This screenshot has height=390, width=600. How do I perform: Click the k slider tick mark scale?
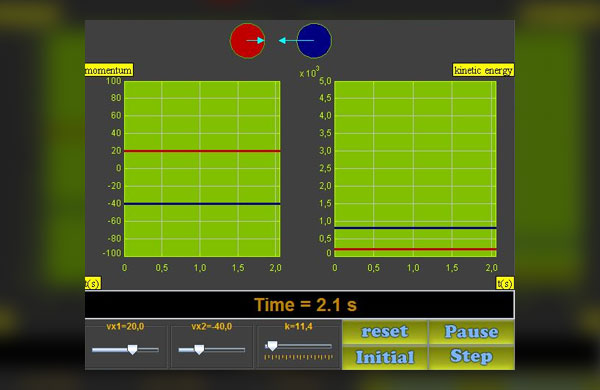click(298, 357)
